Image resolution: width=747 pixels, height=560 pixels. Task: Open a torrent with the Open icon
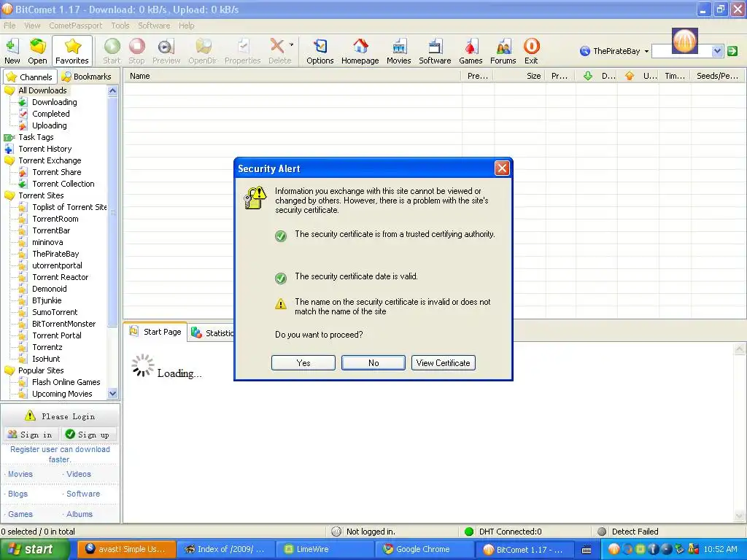[37, 51]
